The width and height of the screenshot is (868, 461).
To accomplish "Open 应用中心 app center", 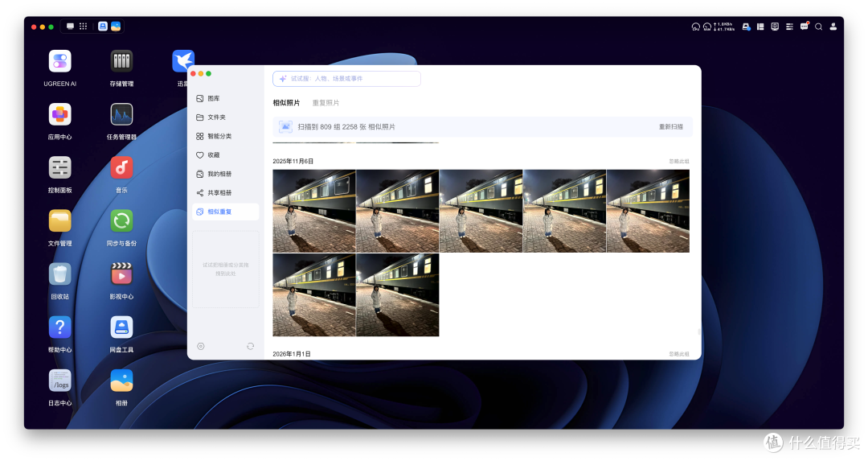I will pyautogui.click(x=59, y=115).
